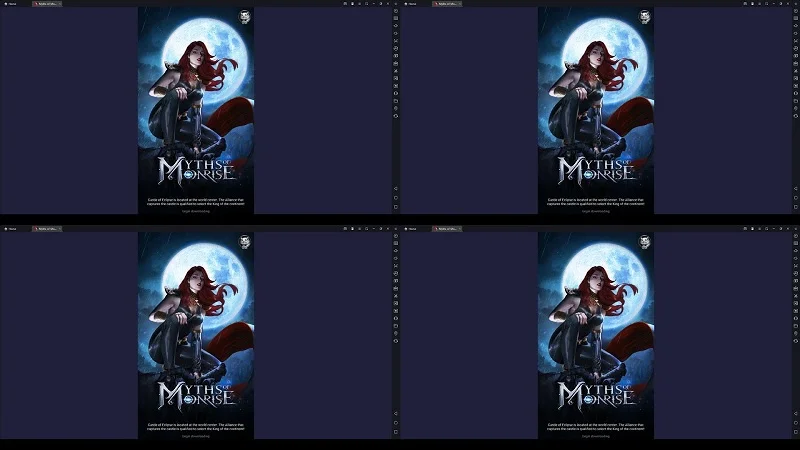Open keyboard mapping in top-right emulator sidebar

pyautogui.click(x=796, y=18)
